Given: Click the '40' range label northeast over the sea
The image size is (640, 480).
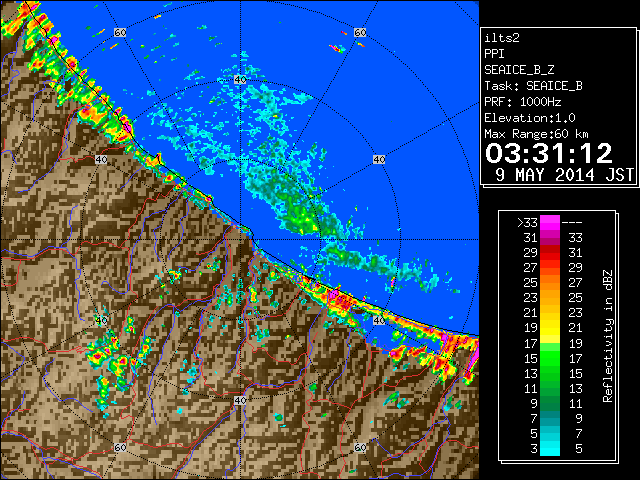Looking at the screenshot, I should coord(379,159).
